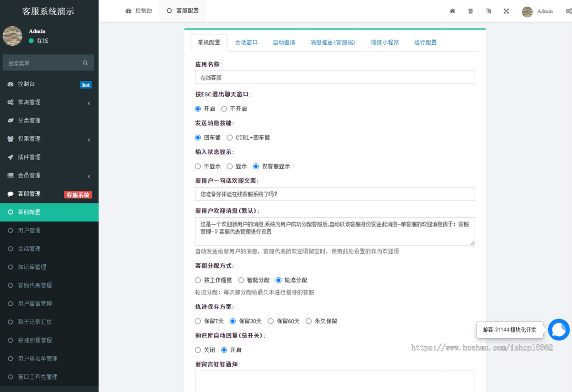Image resolution: width=572 pixels, height=392 pixels.
Task: Open the 会话窗口 configuration tab
Action: [246, 42]
